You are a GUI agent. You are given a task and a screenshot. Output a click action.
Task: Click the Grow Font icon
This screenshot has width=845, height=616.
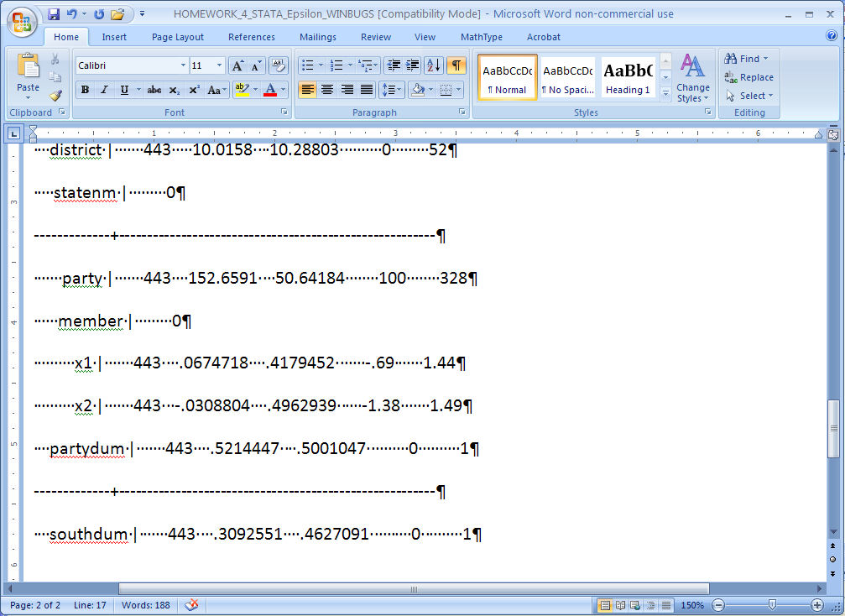237,65
